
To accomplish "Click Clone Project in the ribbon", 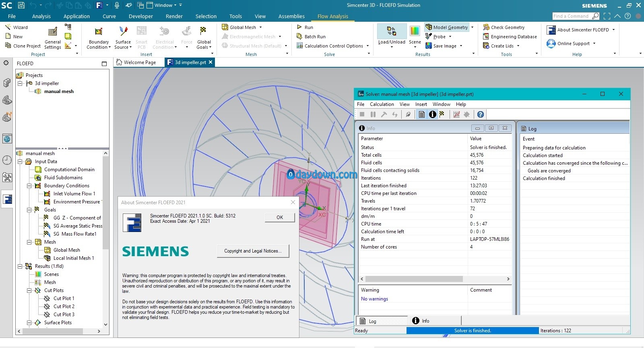I will [23, 46].
